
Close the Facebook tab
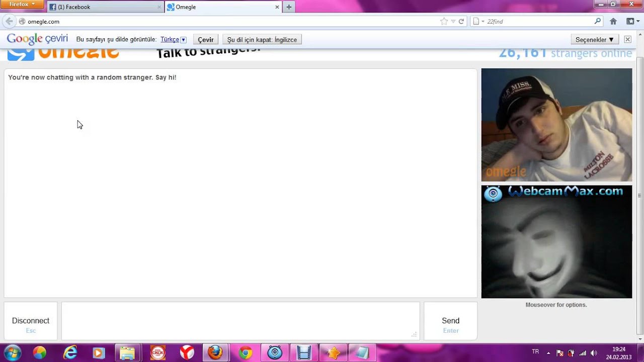[x=159, y=7]
